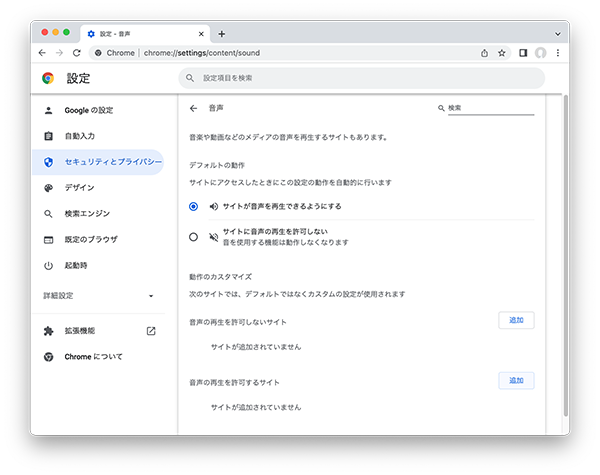The image size is (600, 475).
Task: Click the person icon for Google の設定
Action: 48,110
